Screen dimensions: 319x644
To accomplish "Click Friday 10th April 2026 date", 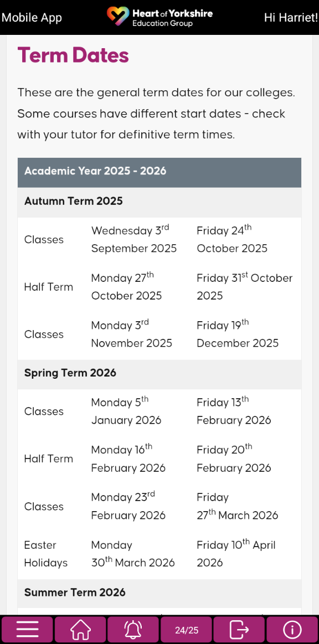I will point(236,554).
